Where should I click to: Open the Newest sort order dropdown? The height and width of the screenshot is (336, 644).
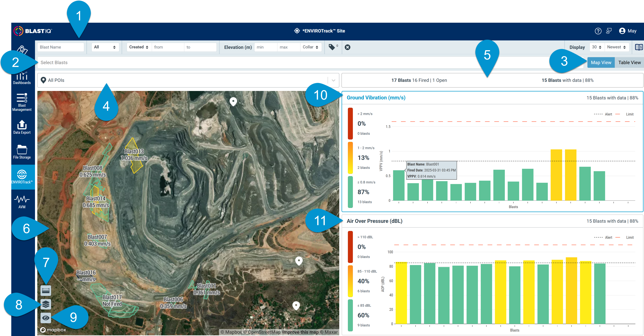click(616, 47)
